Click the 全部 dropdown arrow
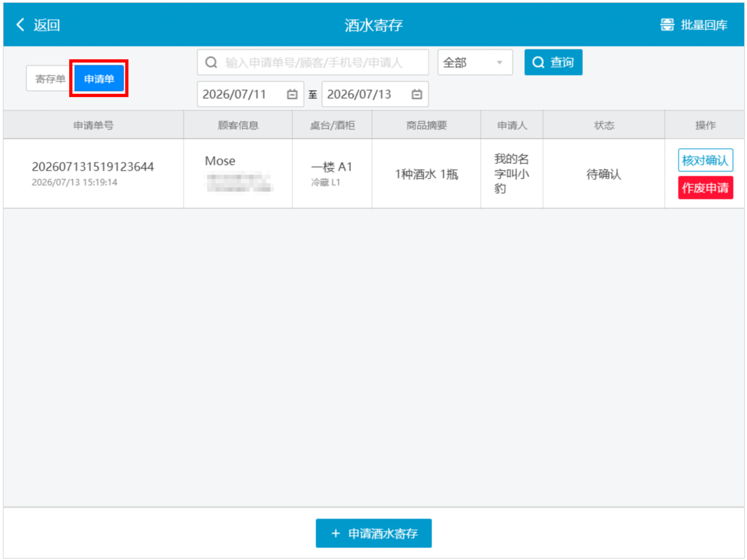 [x=499, y=63]
